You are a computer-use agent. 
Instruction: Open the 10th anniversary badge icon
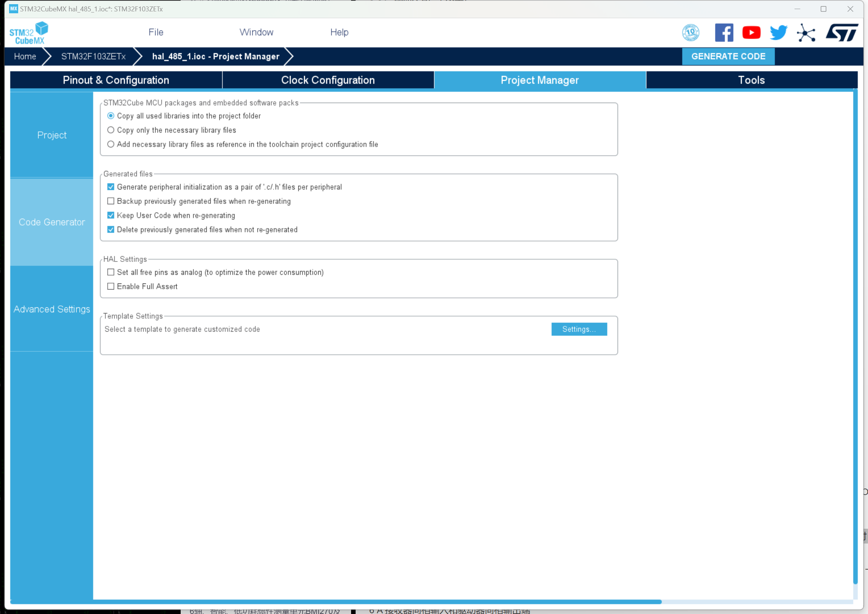click(x=690, y=33)
